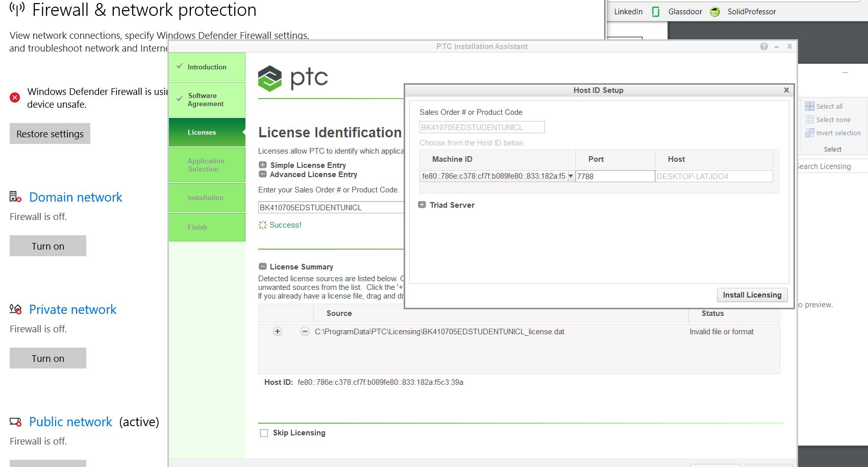The image size is (868, 467).
Task: Click the Port field showing 7788
Action: 615,176
